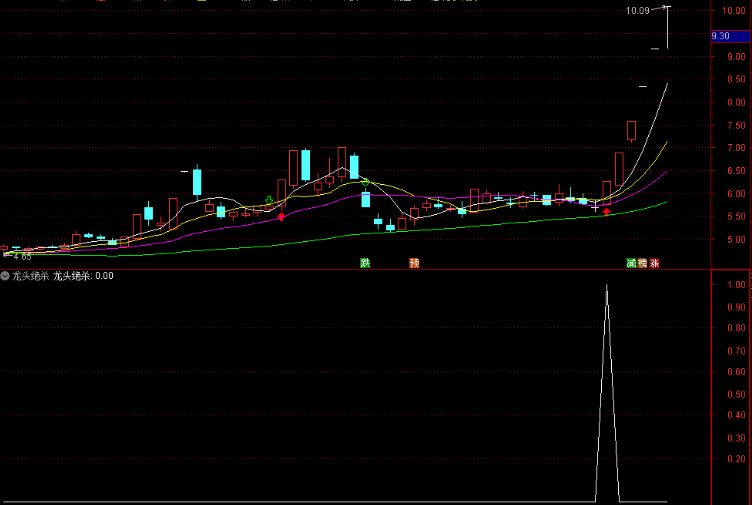752x505 pixels.
Task: Open the green 减 event marker
Action: tap(631, 263)
